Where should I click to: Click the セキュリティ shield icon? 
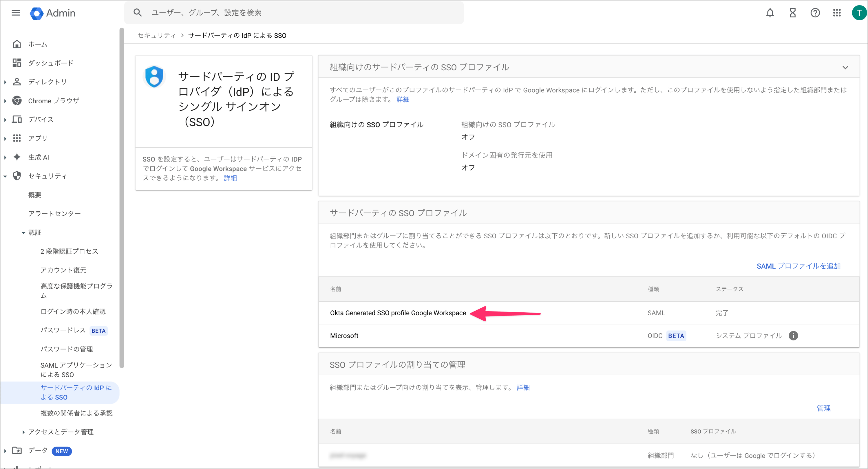(17, 175)
